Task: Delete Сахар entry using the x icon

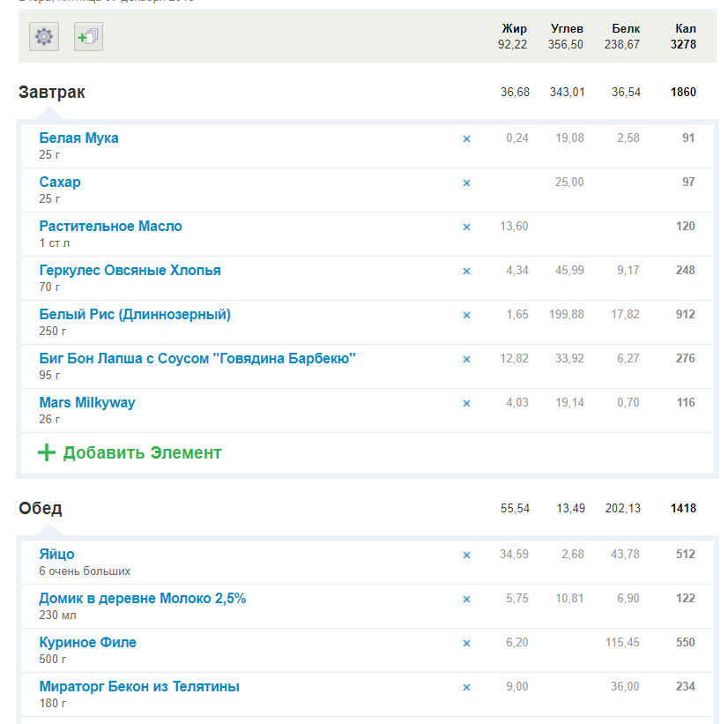Action: [467, 183]
